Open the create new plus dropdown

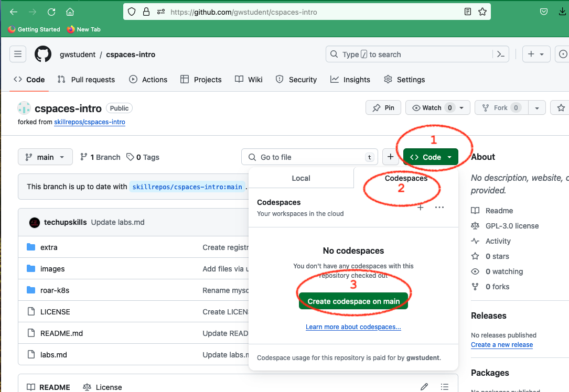pyautogui.click(x=536, y=55)
